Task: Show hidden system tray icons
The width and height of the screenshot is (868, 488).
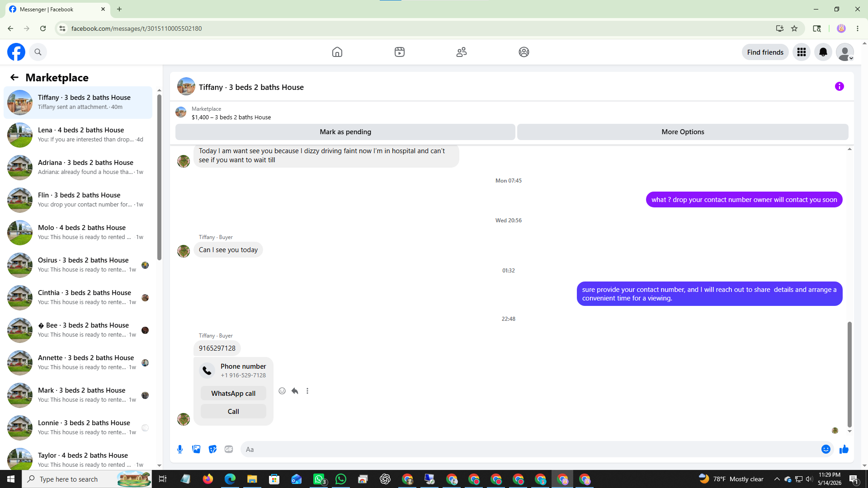Action: pyautogui.click(x=777, y=479)
